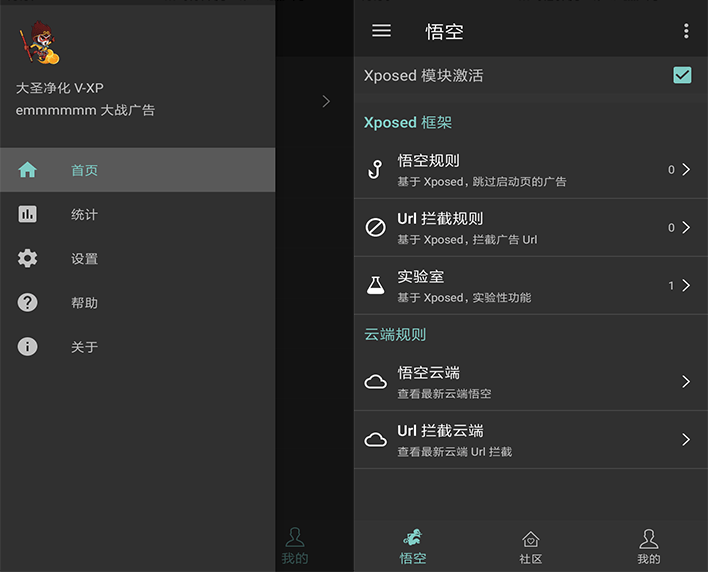
Task: Click the 查看最新云端 Url 拦截 description
Action: (455, 451)
